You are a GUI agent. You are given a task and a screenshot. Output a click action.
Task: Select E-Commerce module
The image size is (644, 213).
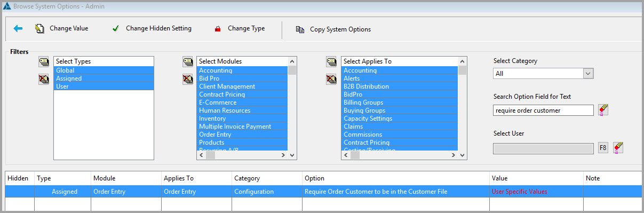(x=242, y=102)
